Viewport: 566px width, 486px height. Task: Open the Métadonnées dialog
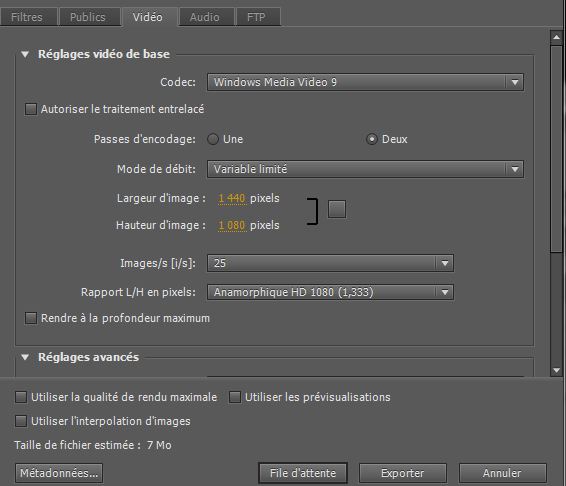click(59, 473)
